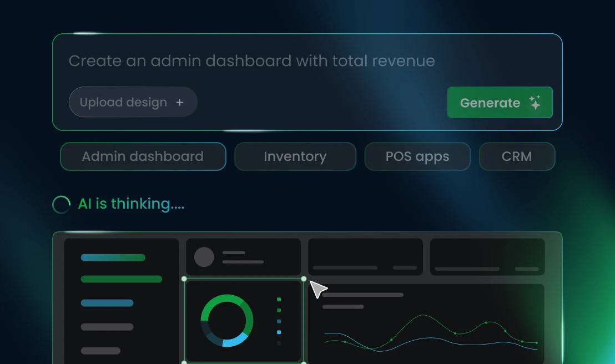Choose the CRM suggestion chip

517,156
